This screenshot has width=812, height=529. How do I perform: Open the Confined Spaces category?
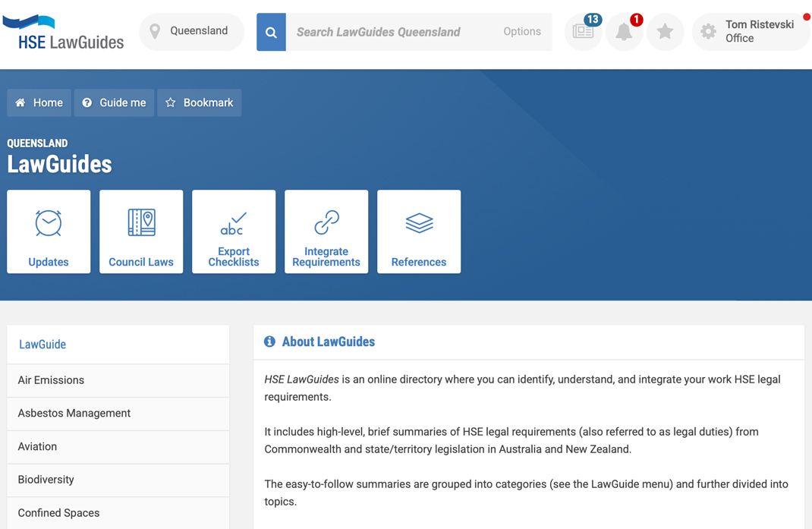coord(118,513)
